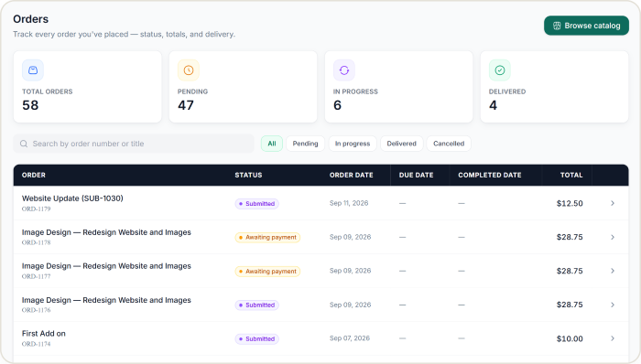The height and width of the screenshot is (364, 641).
Task: Click the Delivered count 4
Action: [x=493, y=105]
